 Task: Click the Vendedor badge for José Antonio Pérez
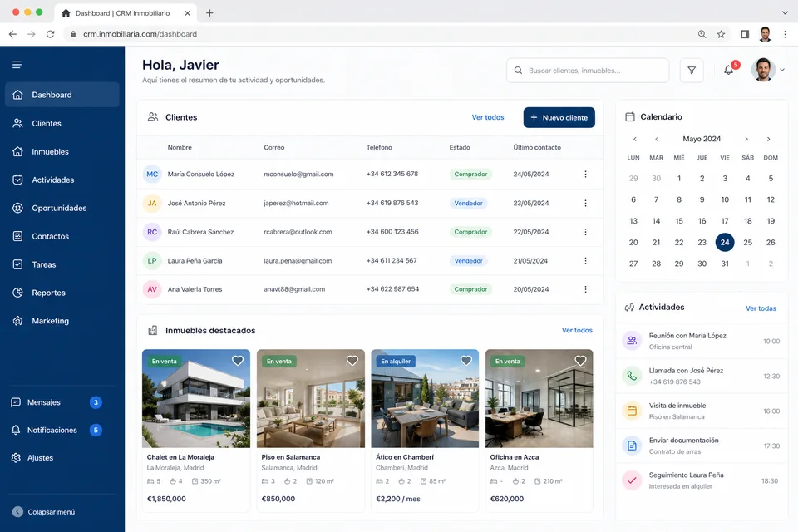[x=468, y=203]
